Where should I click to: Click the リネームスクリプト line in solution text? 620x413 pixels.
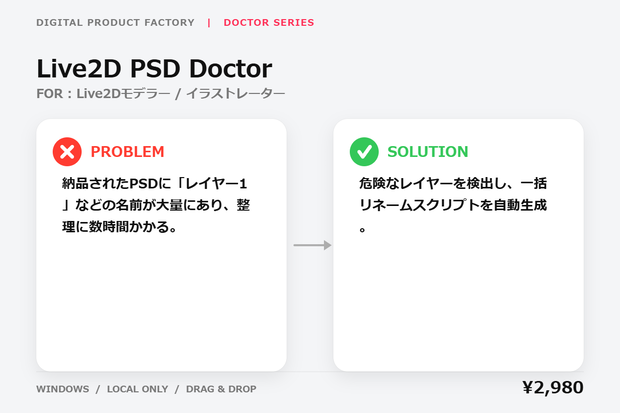click(x=453, y=205)
